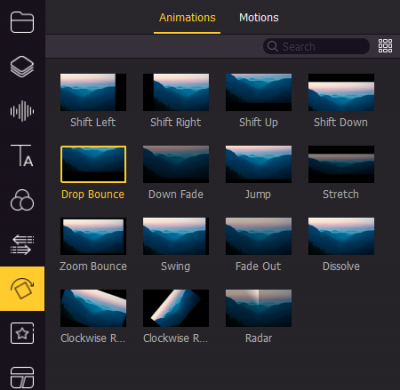Open the Filters overlapping circles panel
The width and height of the screenshot is (400, 390).
pos(22,200)
